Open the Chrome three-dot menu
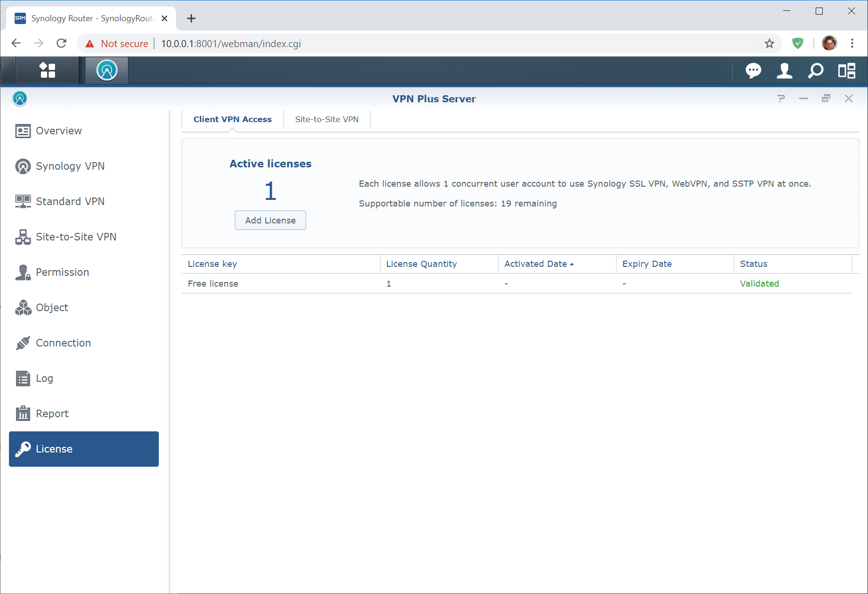868x594 pixels. 852,43
